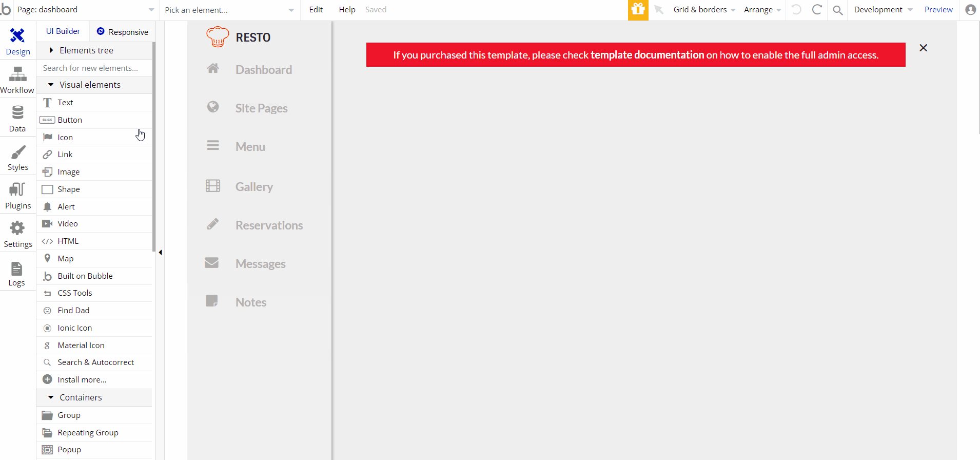Image resolution: width=980 pixels, height=460 pixels.
Task: Select the Link element tool
Action: click(94, 155)
